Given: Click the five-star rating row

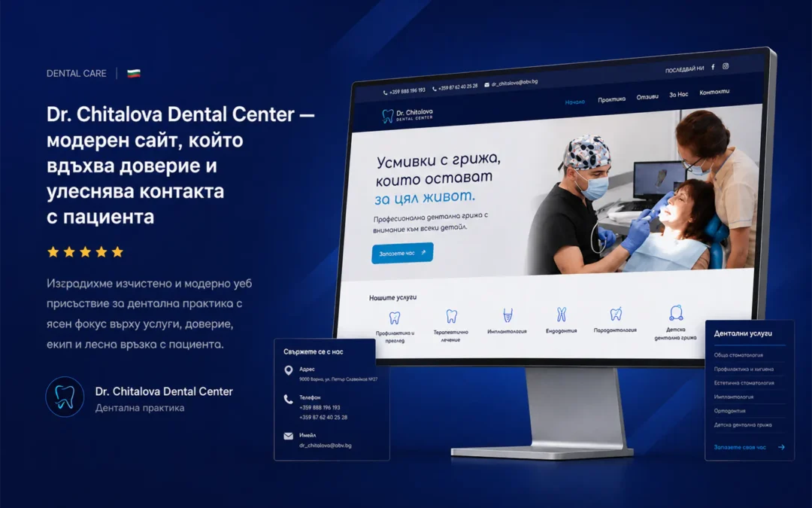Looking at the screenshot, I should (86, 252).
